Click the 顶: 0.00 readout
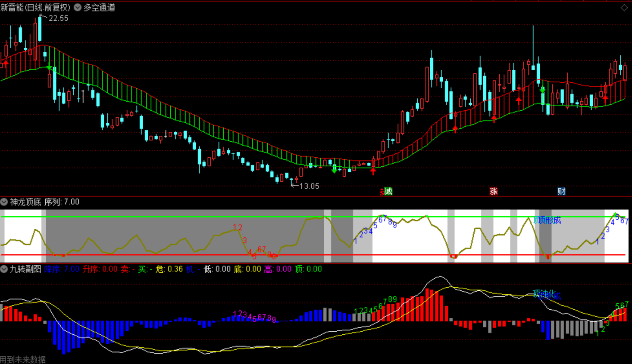 pos(308,269)
